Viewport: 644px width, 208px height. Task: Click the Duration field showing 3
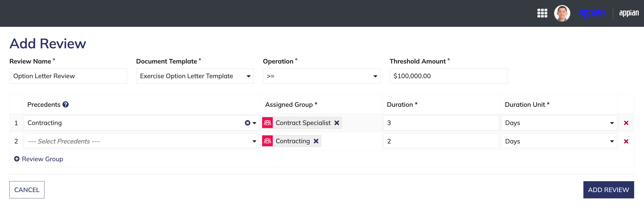pyautogui.click(x=441, y=123)
